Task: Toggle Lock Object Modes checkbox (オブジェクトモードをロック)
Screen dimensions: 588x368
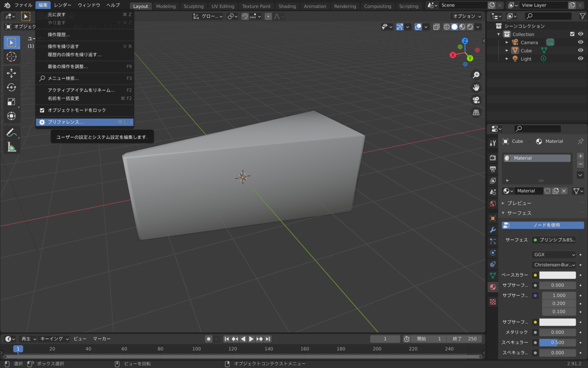Action: 42,110
